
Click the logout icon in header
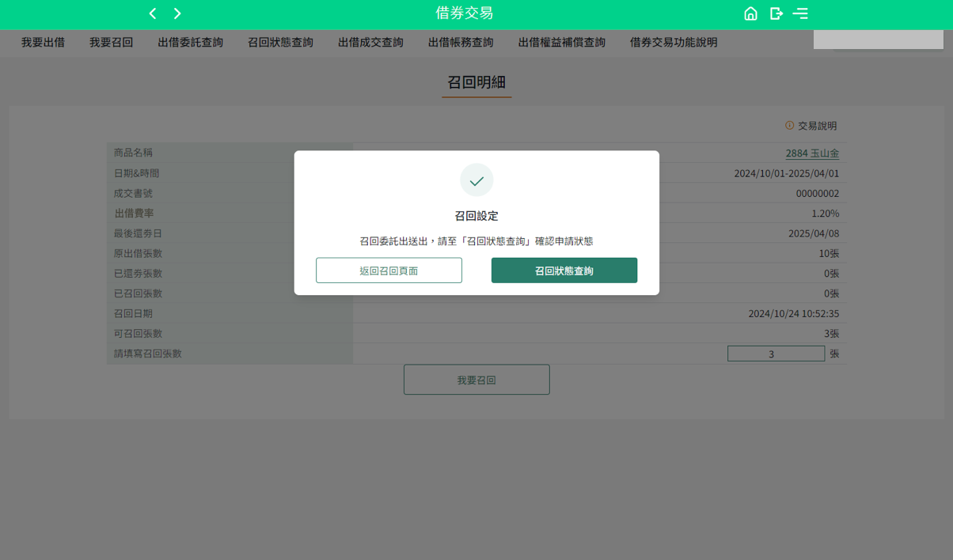coord(776,13)
